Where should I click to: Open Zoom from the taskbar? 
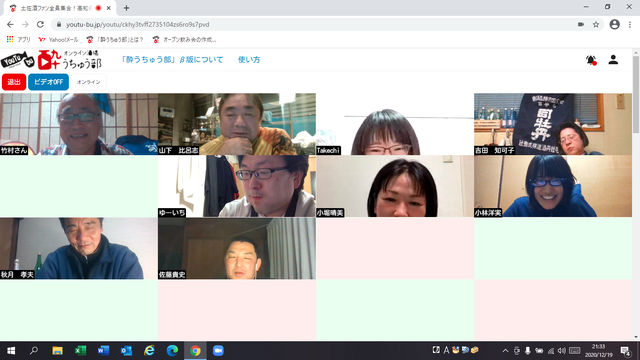(x=218, y=351)
